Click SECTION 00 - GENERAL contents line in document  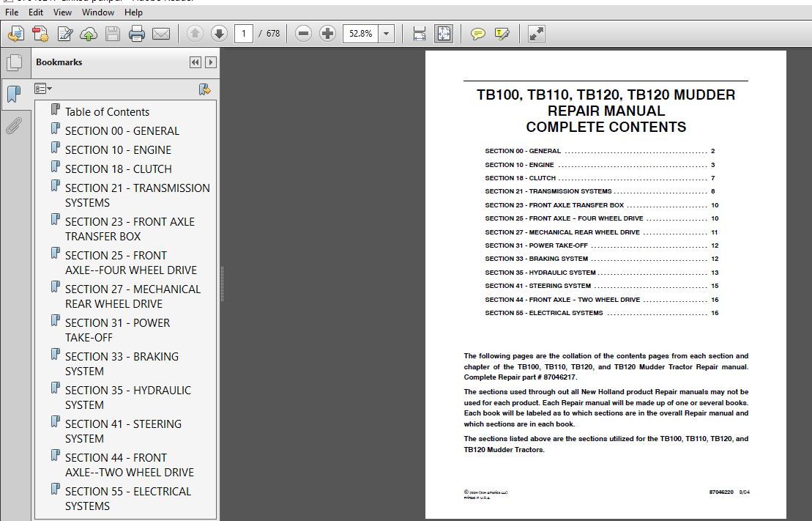pyautogui.click(x=600, y=152)
